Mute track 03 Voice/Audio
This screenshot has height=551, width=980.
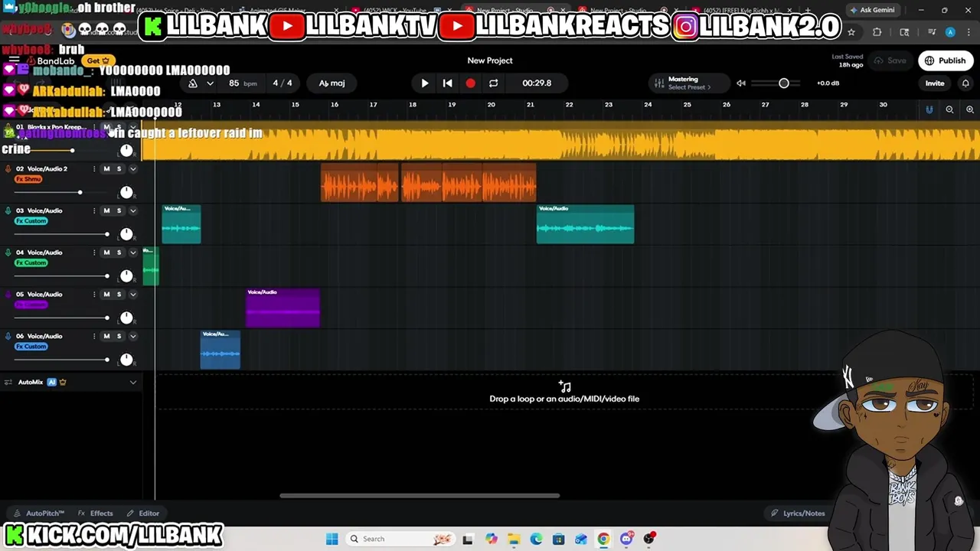click(x=106, y=210)
